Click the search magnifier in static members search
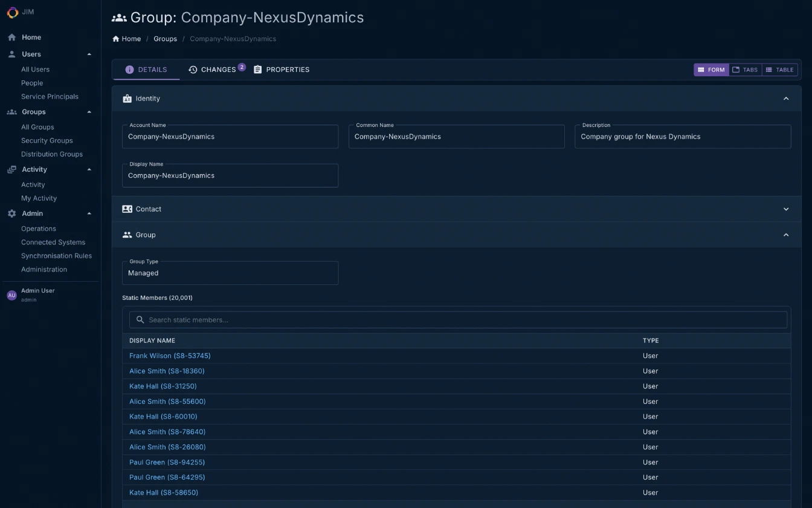This screenshot has height=508, width=812. [x=140, y=319]
